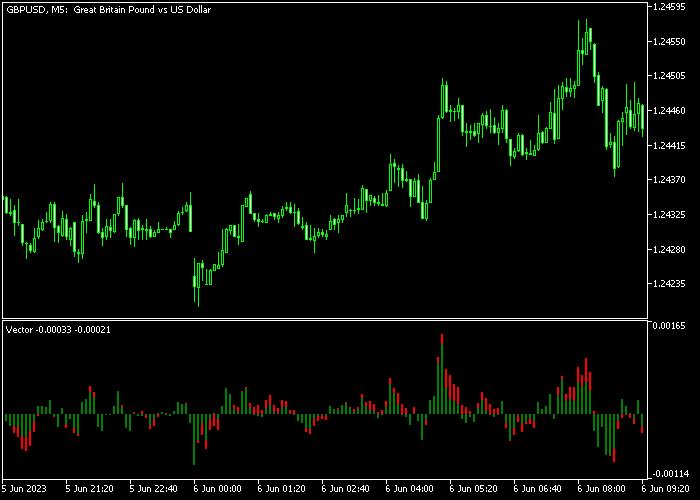Click the 6 Jun 05:20 time label
The image size is (700, 500).
coord(474,489)
